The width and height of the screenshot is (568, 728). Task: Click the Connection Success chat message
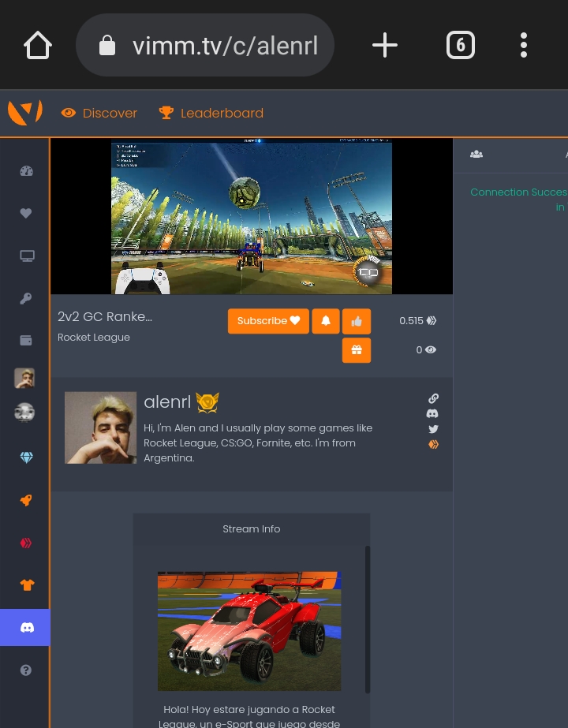point(519,200)
